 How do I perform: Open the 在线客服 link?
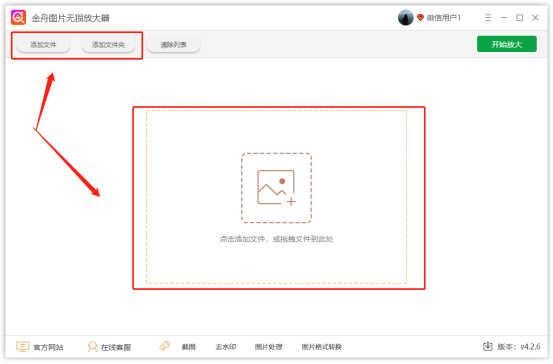[x=116, y=347]
